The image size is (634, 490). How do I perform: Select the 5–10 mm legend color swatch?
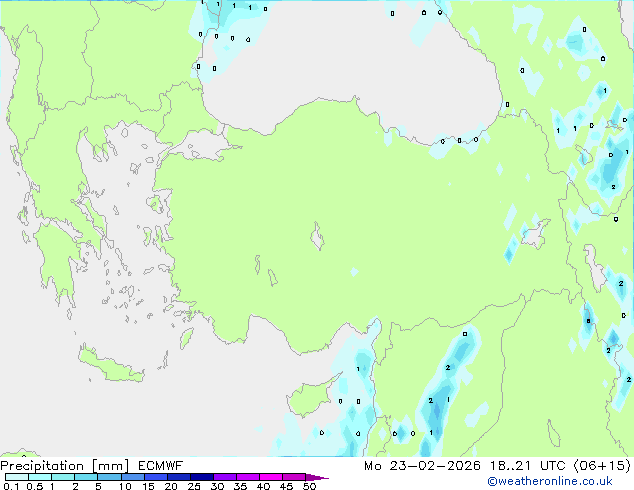tap(109, 477)
